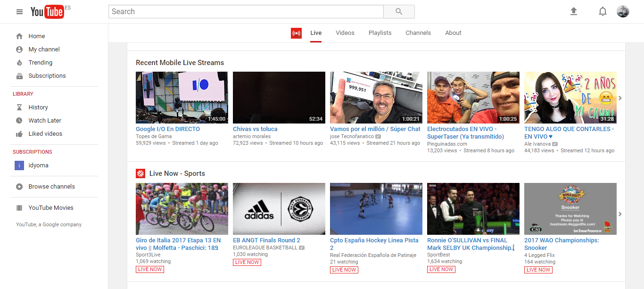Click the cycling race thumbnail
The width and height of the screenshot is (644, 289).
[x=182, y=209]
